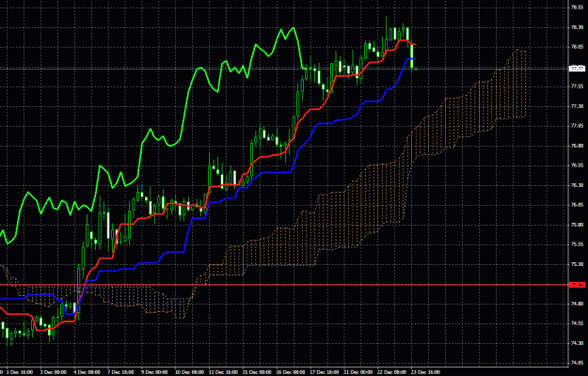This screenshot has width=588, height=376.
Task: Click the 23 Dec 16:00 time label
Action: [425, 372]
